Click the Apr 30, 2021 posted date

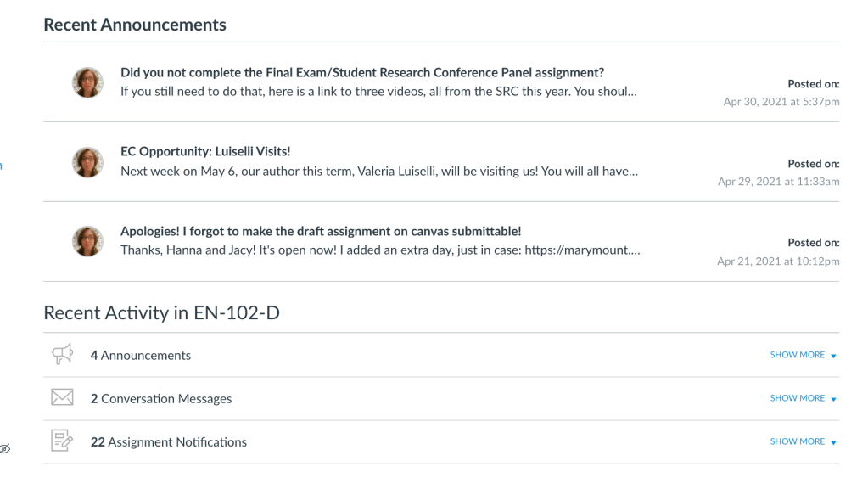[781, 102]
